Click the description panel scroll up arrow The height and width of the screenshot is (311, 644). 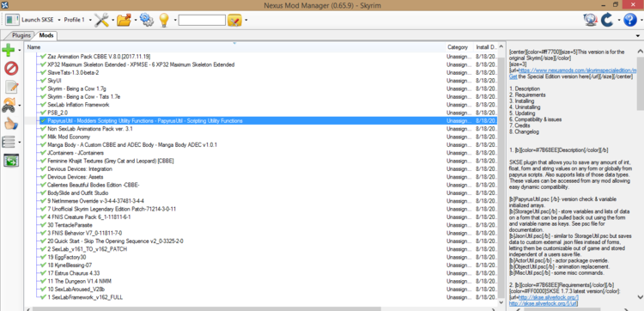pos(640,52)
